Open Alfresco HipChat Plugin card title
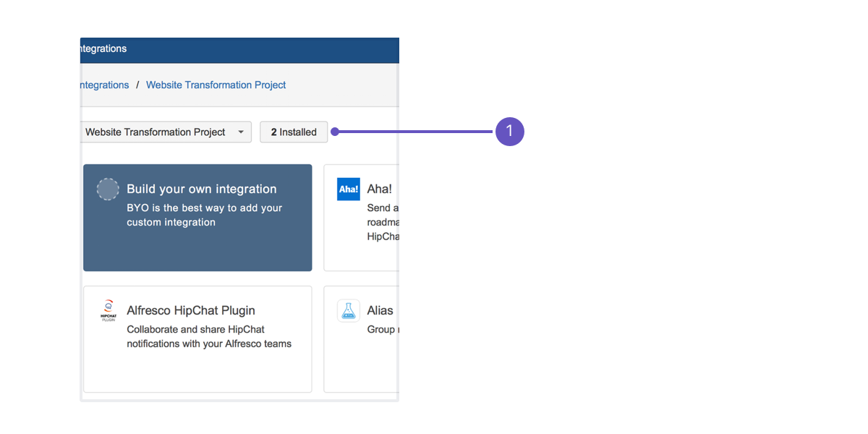The width and height of the screenshot is (868, 434). (x=191, y=310)
